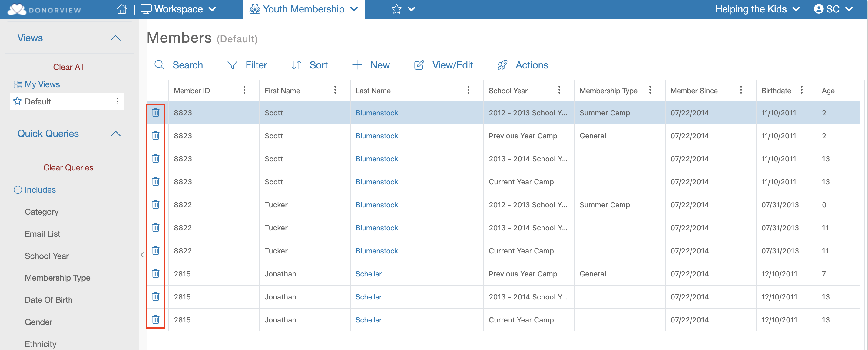The image size is (868, 350).
Task: Click the favorites star icon
Action: [396, 9]
